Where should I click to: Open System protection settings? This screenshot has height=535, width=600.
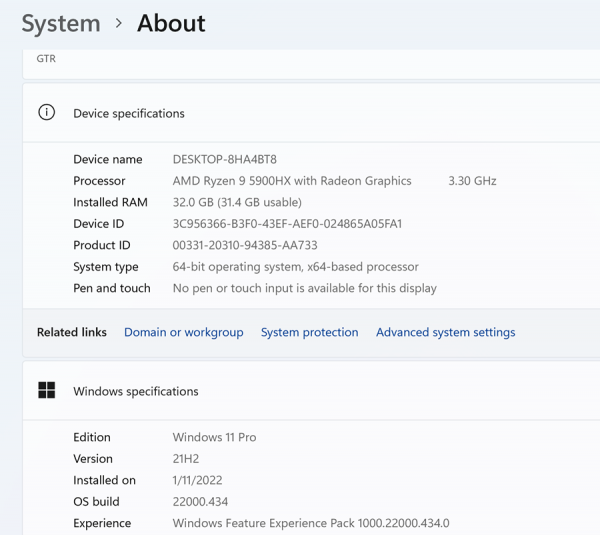coord(309,332)
